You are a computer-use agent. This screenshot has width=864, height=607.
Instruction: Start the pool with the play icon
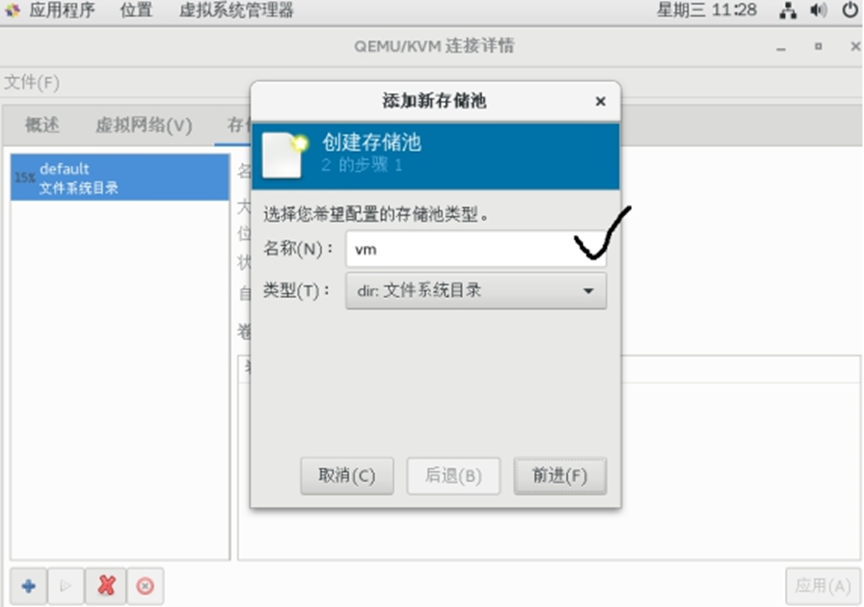coord(66,586)
